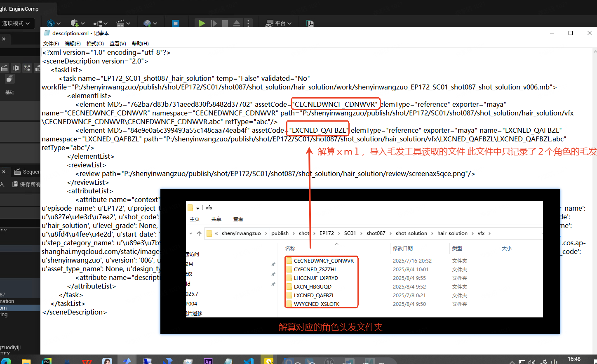This screenshot has height=364, width=597.
Task: Expand the 平台 platforms dropdown
Action: [x=279, y=23]
